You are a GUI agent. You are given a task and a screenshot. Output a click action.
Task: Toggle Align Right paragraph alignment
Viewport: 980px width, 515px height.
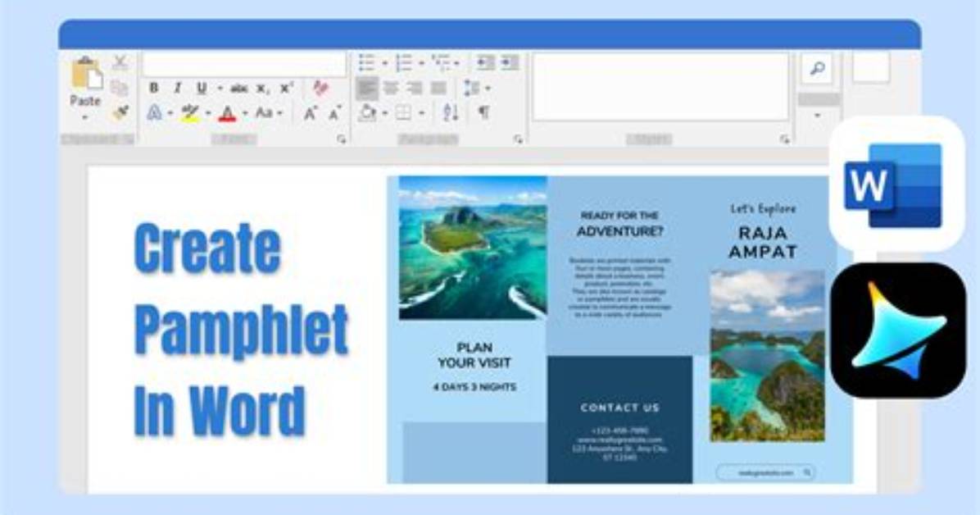click(415, 89)
